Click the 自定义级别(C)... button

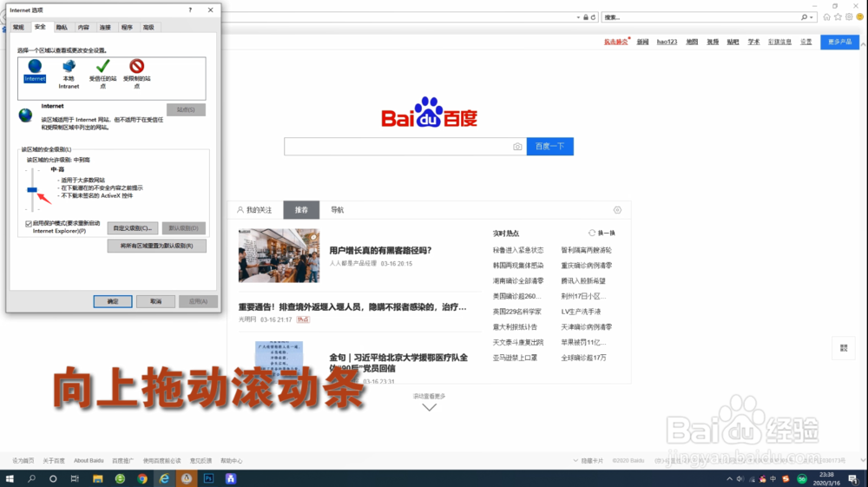click(x=132, y=228)
